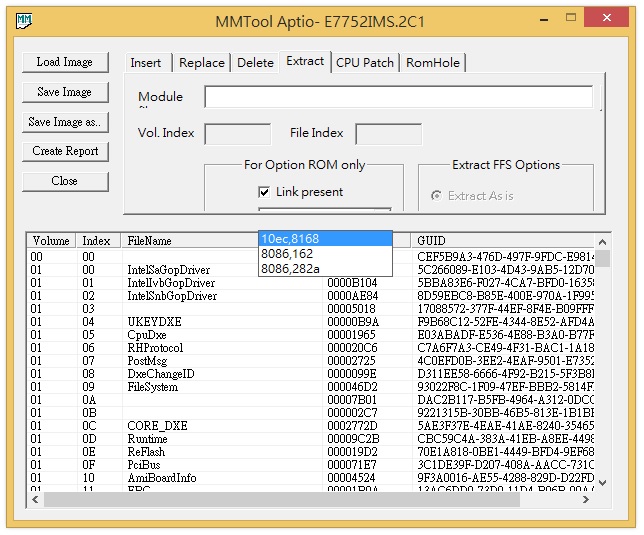Click the list's scroll up arrow
The image size is (644, 535).
tap(603, 242)
